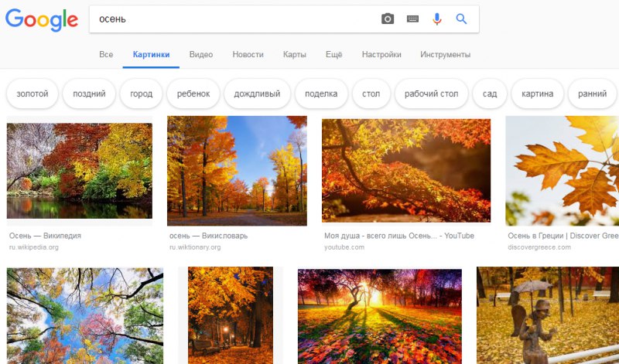The height and width of the screenshot is (364, 619).
Task: Switch to the 'Видео' tab
Action: [x=201, y=54]
